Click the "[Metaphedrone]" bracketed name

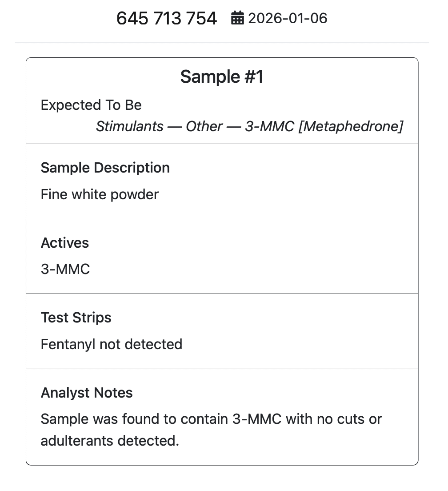click(x=351, y=127)
